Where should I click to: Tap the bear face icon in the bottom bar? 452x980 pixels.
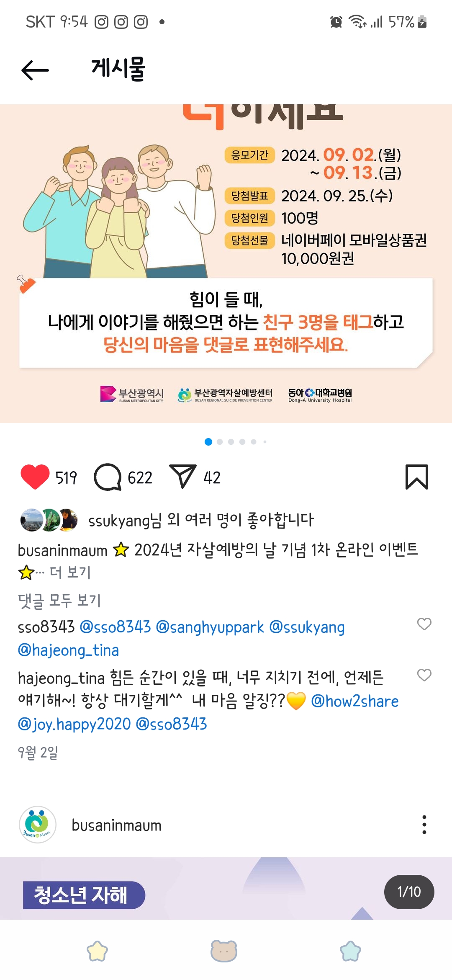click(x=224, y=951)
